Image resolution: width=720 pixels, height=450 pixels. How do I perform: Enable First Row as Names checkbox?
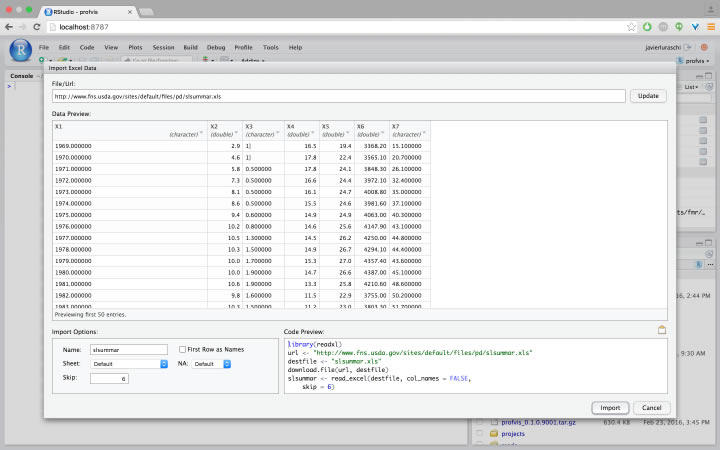[182, 349]
